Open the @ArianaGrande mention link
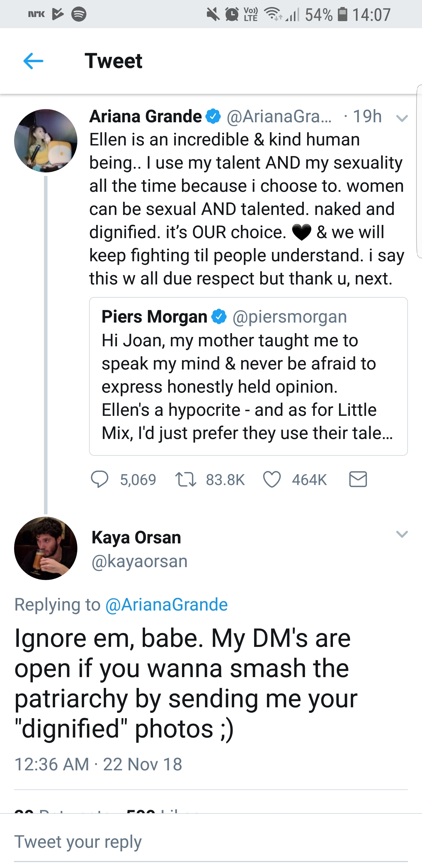 pyautogui.click(x=166, y=604)
